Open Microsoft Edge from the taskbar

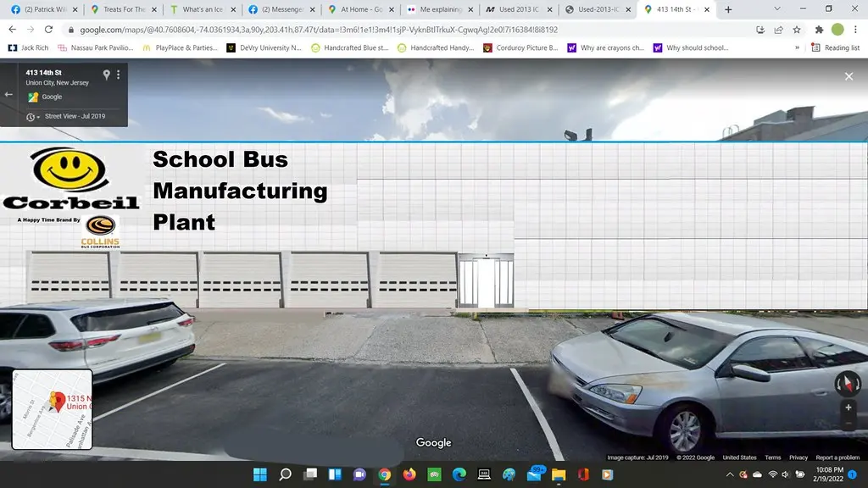(x=459, y=474)
